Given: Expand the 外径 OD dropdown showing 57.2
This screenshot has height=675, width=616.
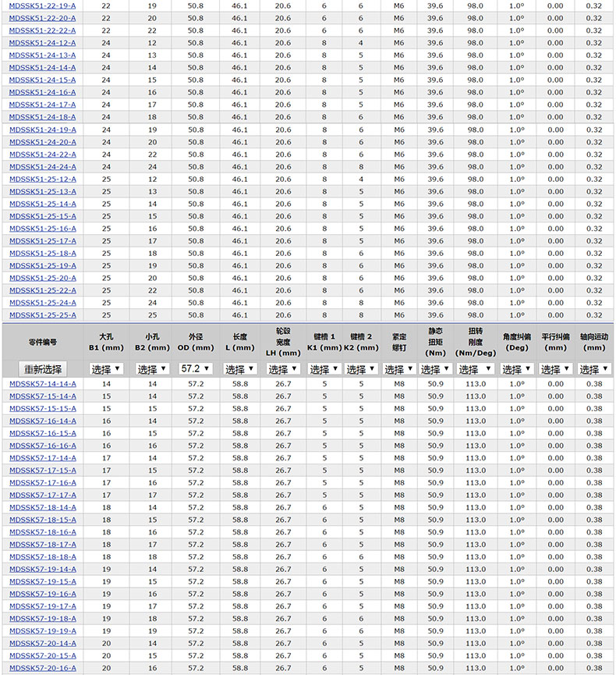Looking at the screenshot, I should [x=196, y=369].
